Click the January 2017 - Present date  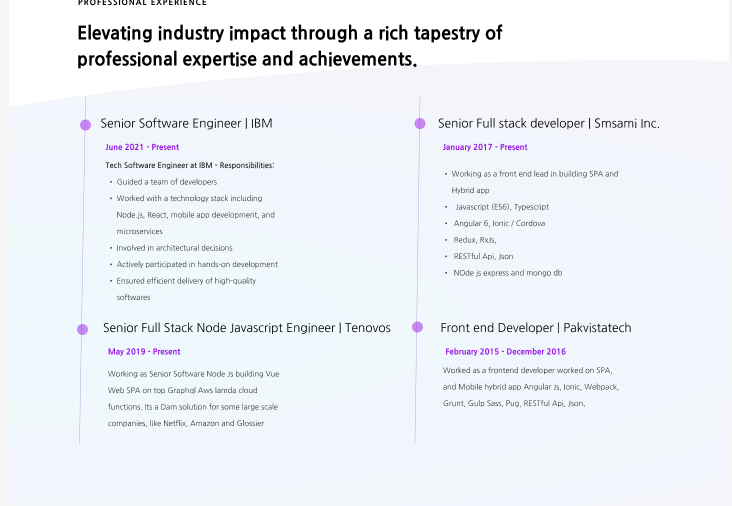[x=485, y=147]
